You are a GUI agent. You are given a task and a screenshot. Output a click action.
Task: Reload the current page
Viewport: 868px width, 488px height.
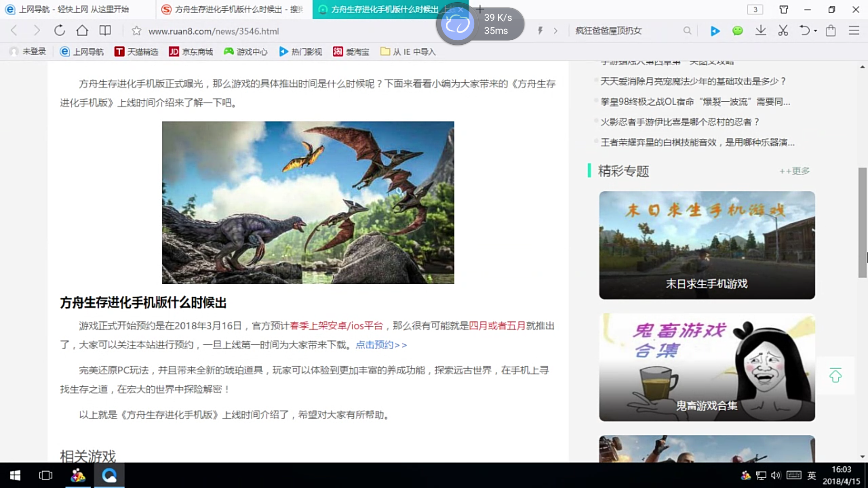60,31
